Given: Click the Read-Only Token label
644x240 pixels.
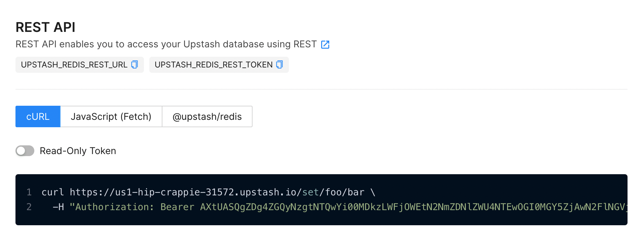Looking at the screenshot, I should click(78, 151).
